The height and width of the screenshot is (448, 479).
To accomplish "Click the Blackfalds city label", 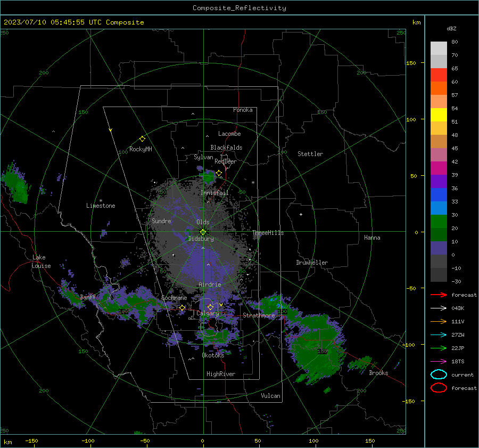I will [x=226, y=148].
